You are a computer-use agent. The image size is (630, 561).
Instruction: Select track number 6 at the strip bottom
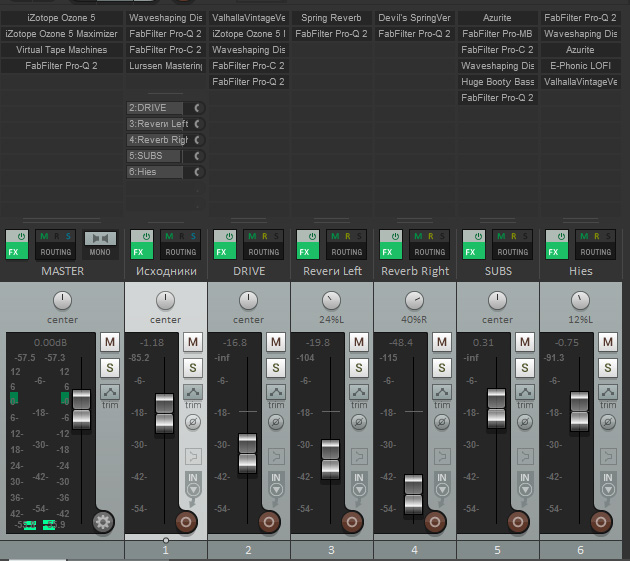click(x=581, y=550)
